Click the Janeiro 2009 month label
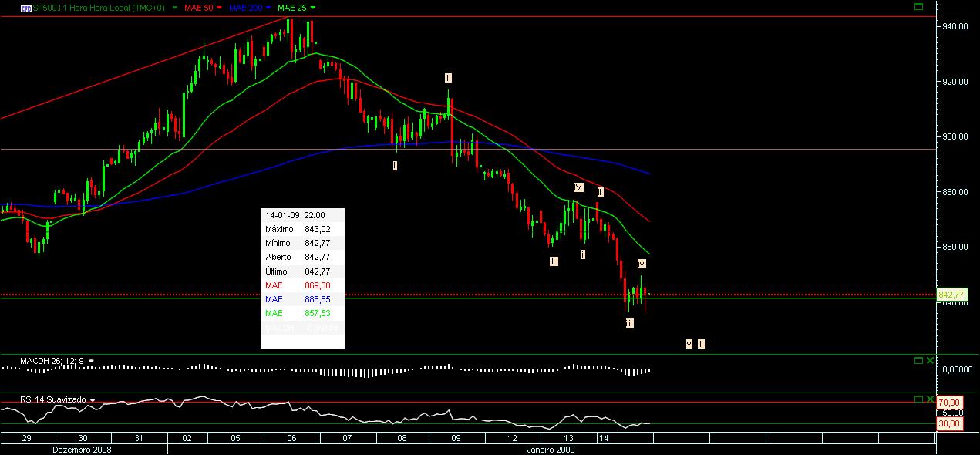 (551, 449)
